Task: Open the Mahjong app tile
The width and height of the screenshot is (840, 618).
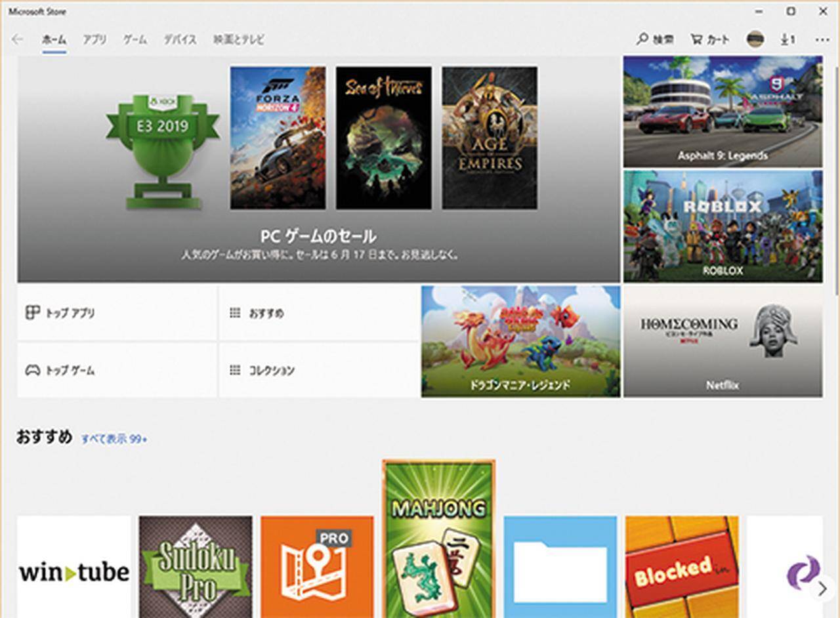Action: (439, 539)
